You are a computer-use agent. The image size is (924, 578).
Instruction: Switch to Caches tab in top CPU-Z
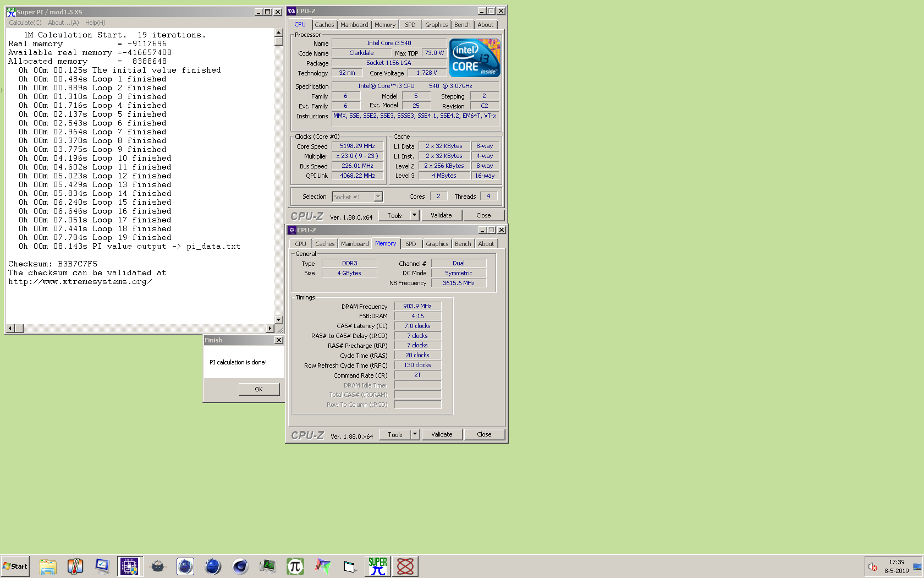(x=324, y=25)
